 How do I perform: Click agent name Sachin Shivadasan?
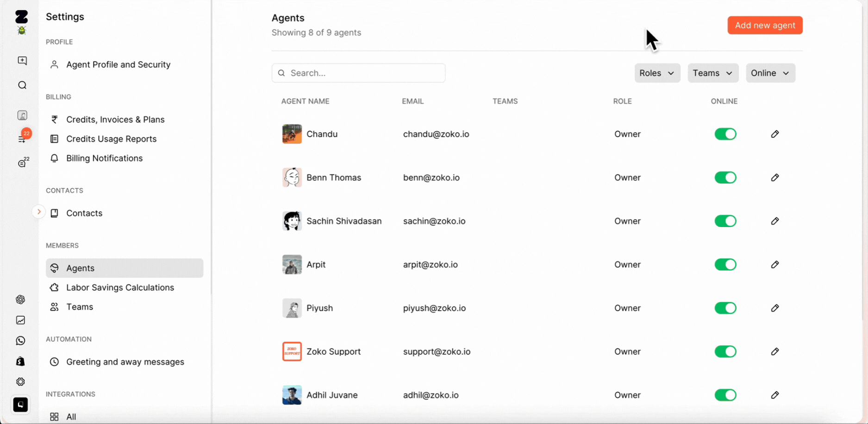(x=344, y=221)
